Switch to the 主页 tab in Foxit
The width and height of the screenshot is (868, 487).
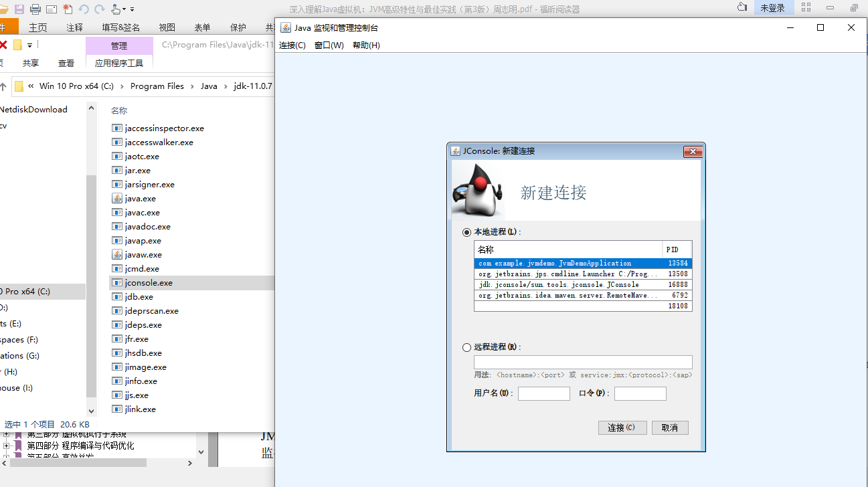click(x=38, y=27)
